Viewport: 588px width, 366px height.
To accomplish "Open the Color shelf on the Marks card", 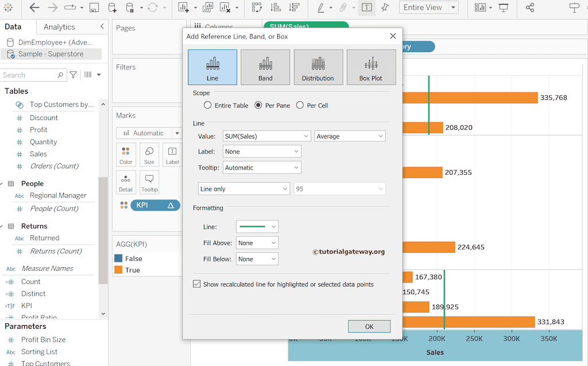I will 126,154.
